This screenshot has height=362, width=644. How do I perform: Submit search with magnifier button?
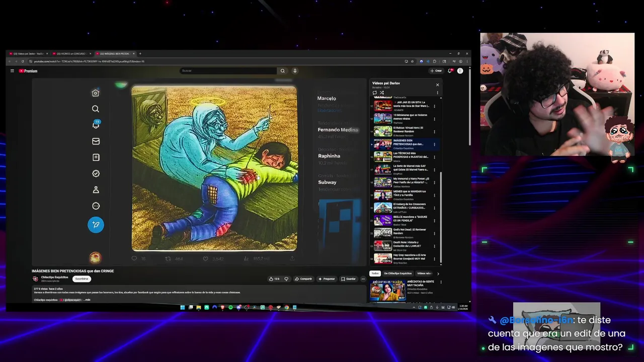click(x=282, y=71)
